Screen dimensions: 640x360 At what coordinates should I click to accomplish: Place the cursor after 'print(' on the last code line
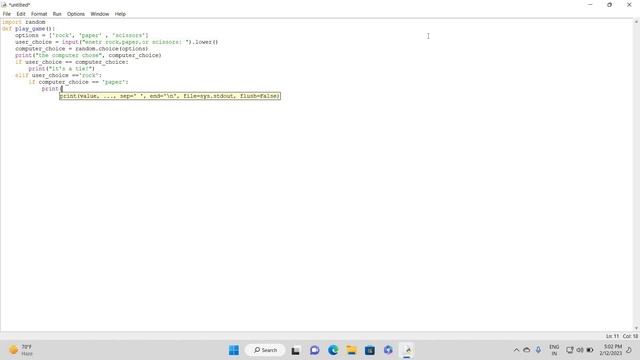point(62,89)
